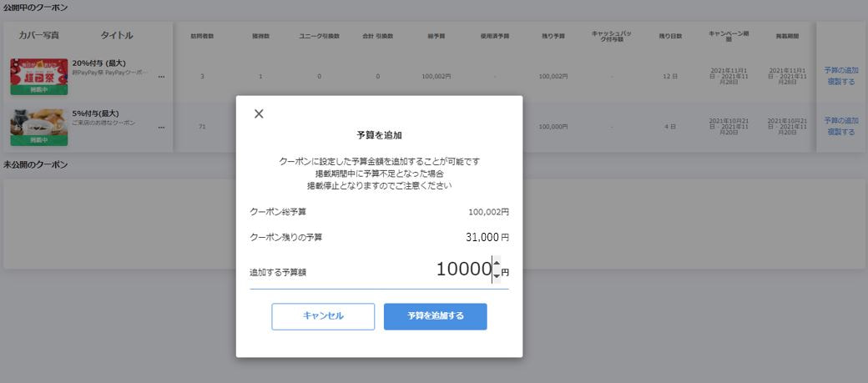Click 複製する link for 5%付与 coupon

click(x=840, y=132)
